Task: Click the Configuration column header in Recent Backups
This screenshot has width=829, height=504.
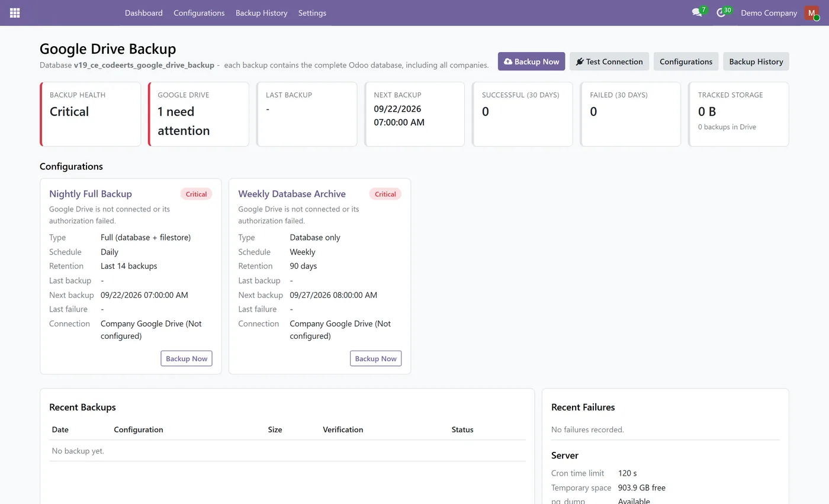Action: [x=139, y=429]
